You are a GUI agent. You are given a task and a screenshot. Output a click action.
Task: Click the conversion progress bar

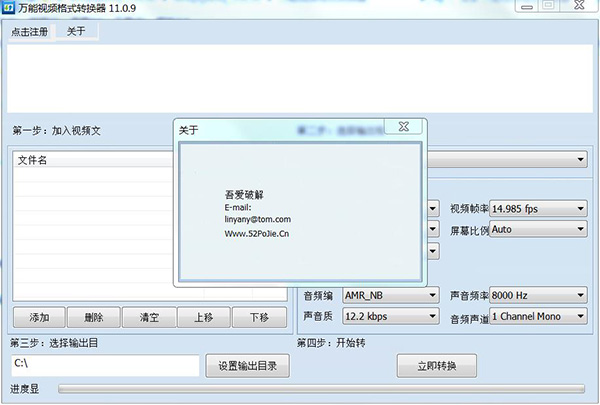point(322,388)
